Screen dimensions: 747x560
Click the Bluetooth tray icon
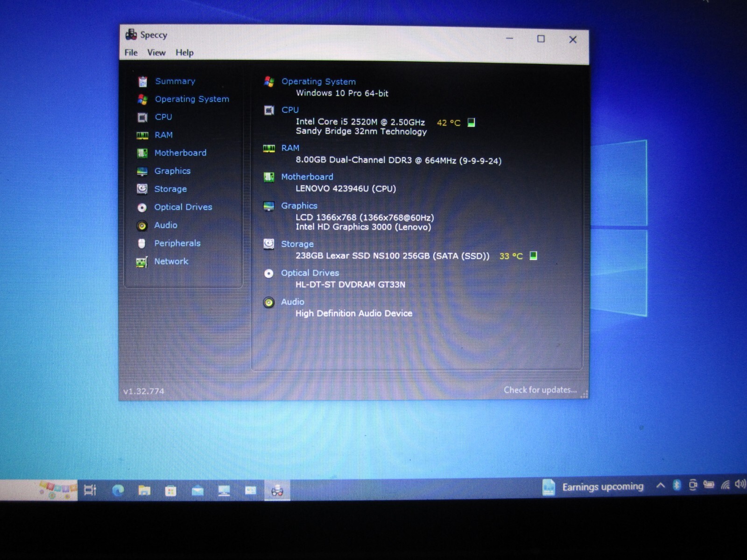[677, 485]
